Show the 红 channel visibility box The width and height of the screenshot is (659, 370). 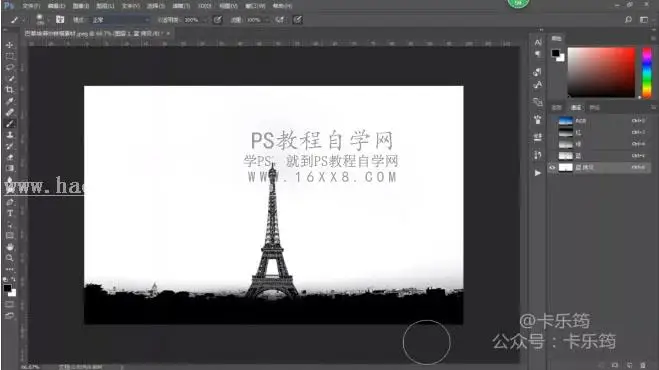pos(552,133)
